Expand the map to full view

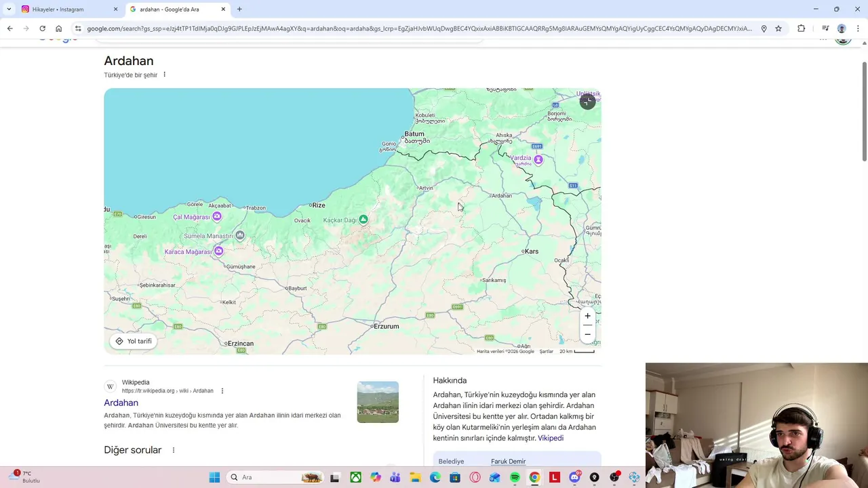coord(587,102)
